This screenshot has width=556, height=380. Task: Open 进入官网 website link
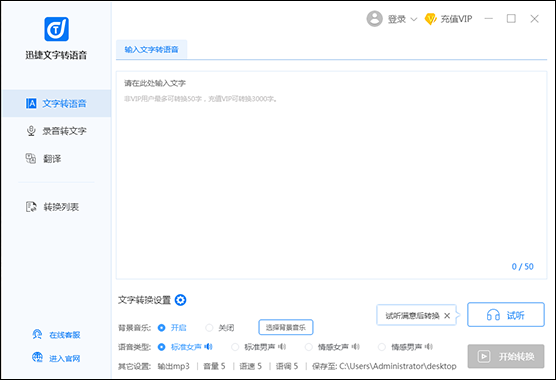coord(65,358)
